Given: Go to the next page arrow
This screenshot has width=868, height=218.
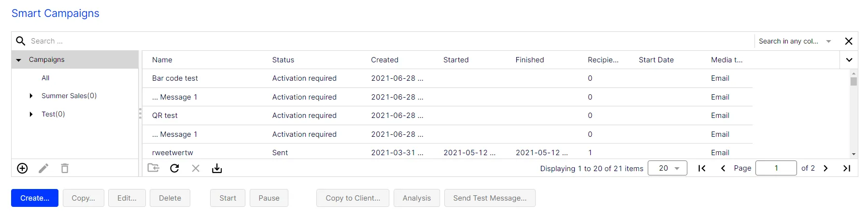Looking at the screenshot, I should pos(826,168).
